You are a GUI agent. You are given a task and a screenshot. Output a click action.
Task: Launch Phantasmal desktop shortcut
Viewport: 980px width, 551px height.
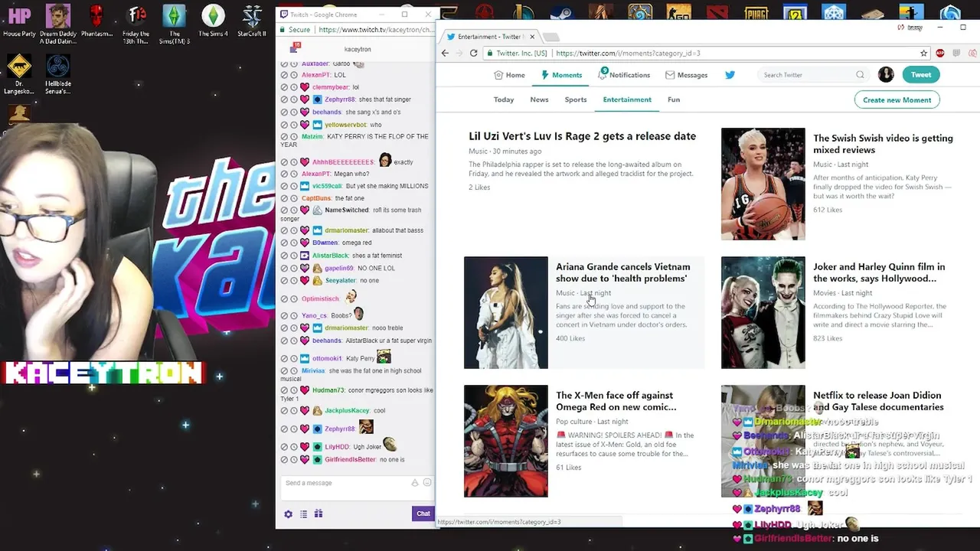point(96,21)
